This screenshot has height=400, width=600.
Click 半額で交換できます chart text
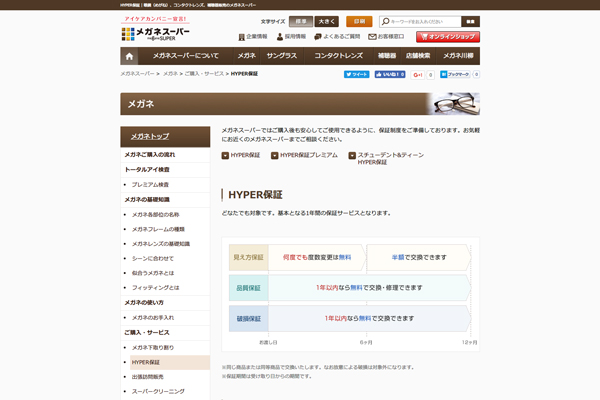(x=419, y=258)
